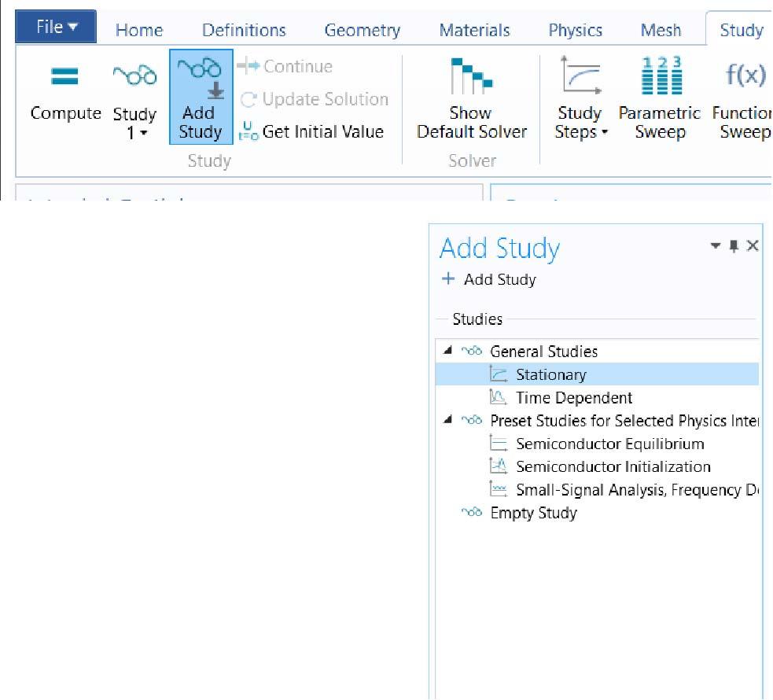Switch to the Home tab
Screen dimensions: 773x700
click(x=139, y=30)
